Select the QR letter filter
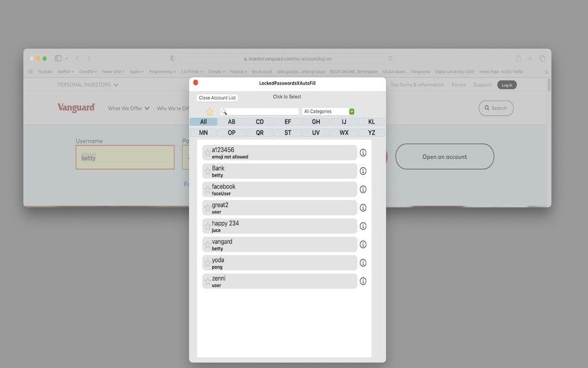Image resolution: width=588 pixels, height=368 pixels. 259,133
